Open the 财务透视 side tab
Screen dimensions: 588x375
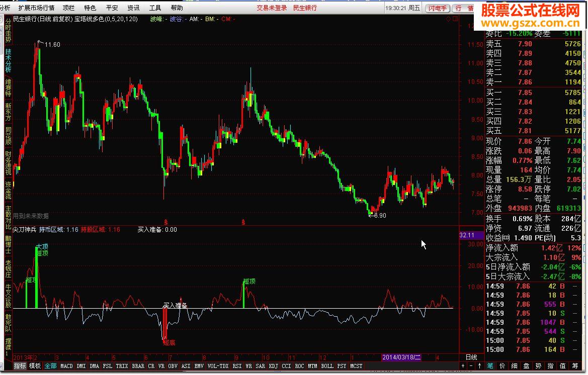point(8,163)
